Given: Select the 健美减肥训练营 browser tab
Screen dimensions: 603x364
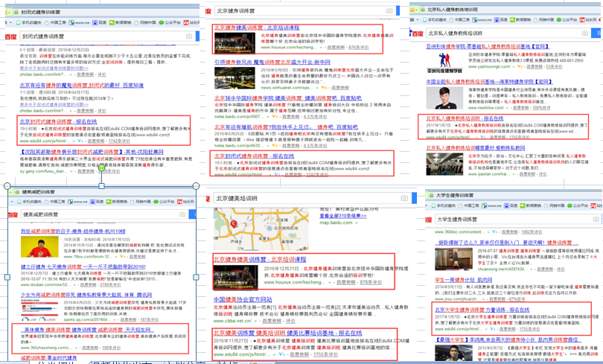Looking at the screenshot, I should tap(34, 192).
